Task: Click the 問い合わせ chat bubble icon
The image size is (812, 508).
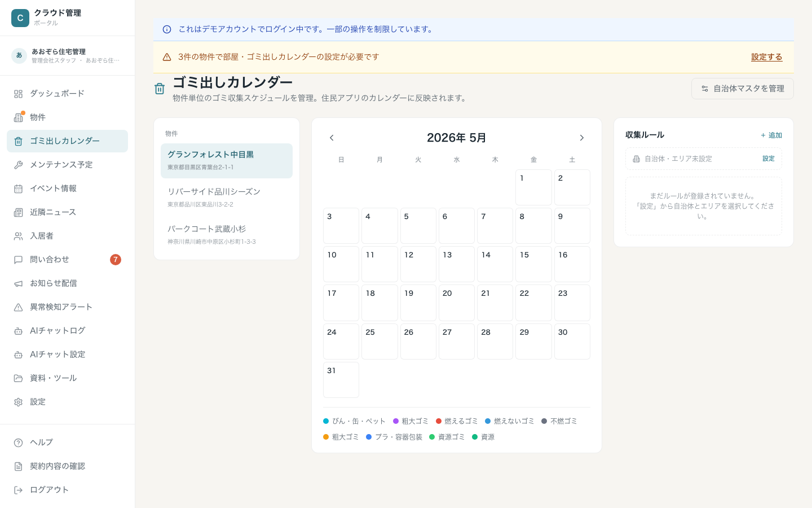Action: [x=18, y=260]
